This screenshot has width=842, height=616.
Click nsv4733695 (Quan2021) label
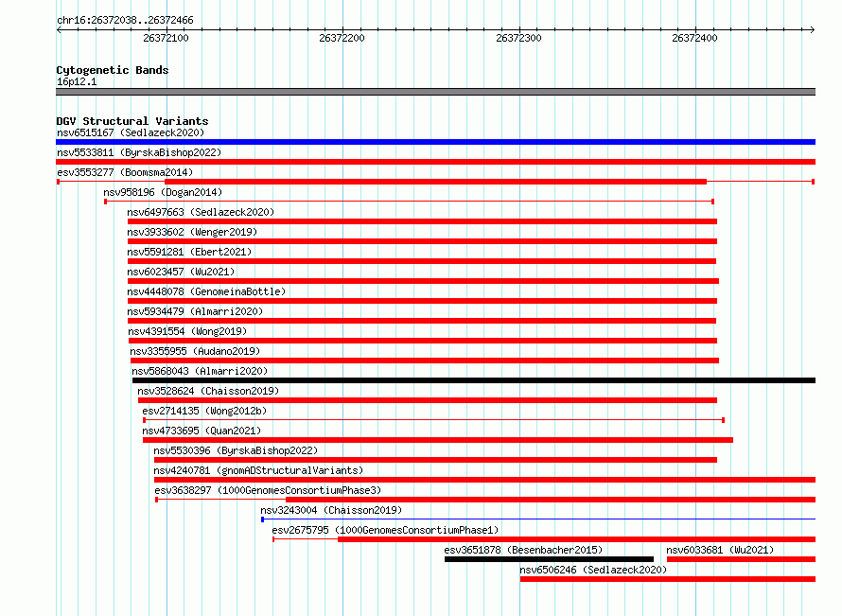tap(202, 431)
